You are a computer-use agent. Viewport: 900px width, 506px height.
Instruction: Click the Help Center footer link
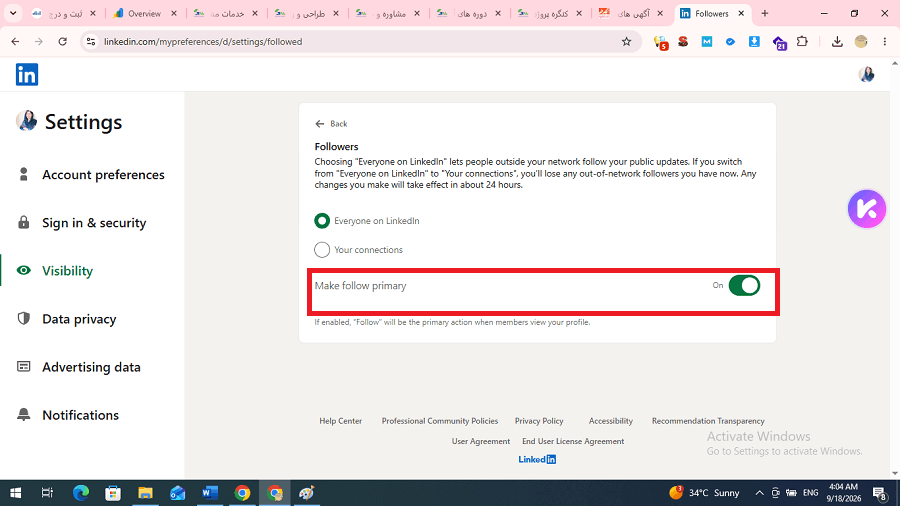pos(340,421)
